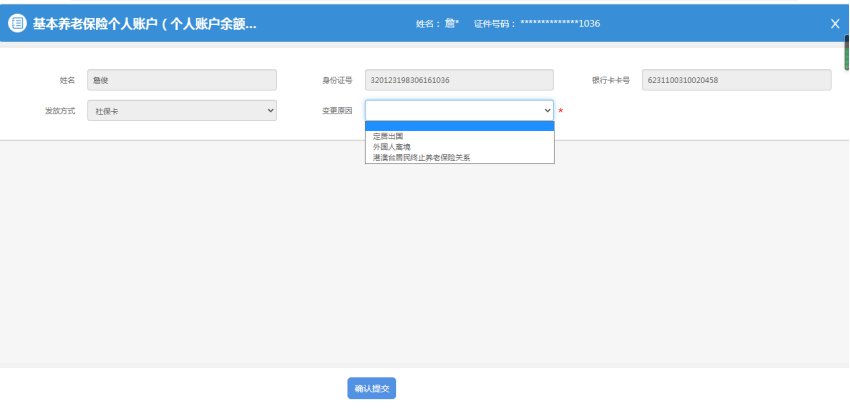Click the document list icon in header
Image resolution: width=850 pixels, height=412 pixels.
click(16, 24)
